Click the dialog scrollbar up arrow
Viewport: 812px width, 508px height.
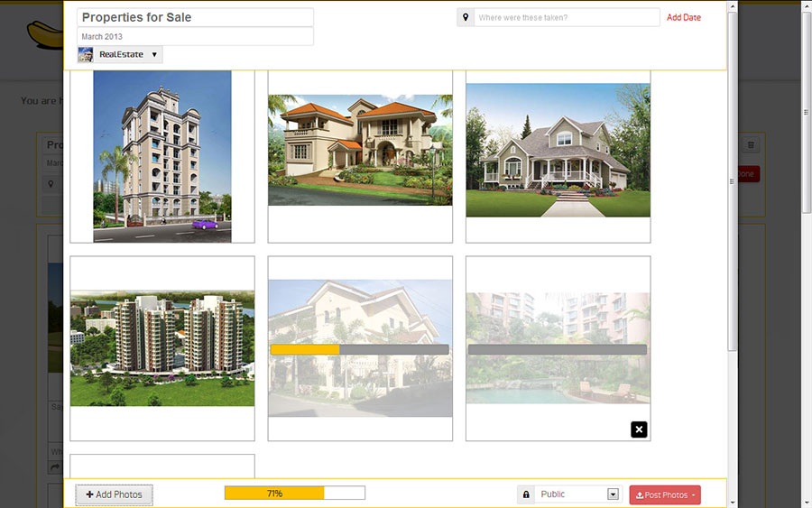[733, 6]
